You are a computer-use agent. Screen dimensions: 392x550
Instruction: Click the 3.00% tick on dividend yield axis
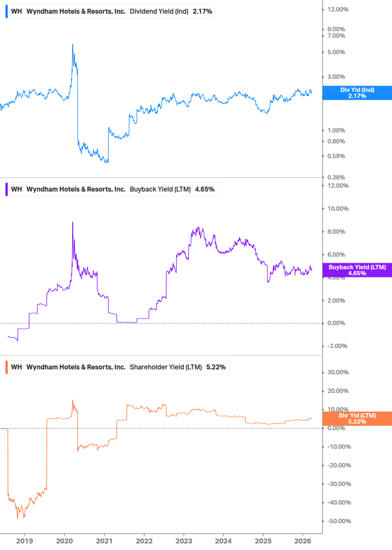point(336,77)
